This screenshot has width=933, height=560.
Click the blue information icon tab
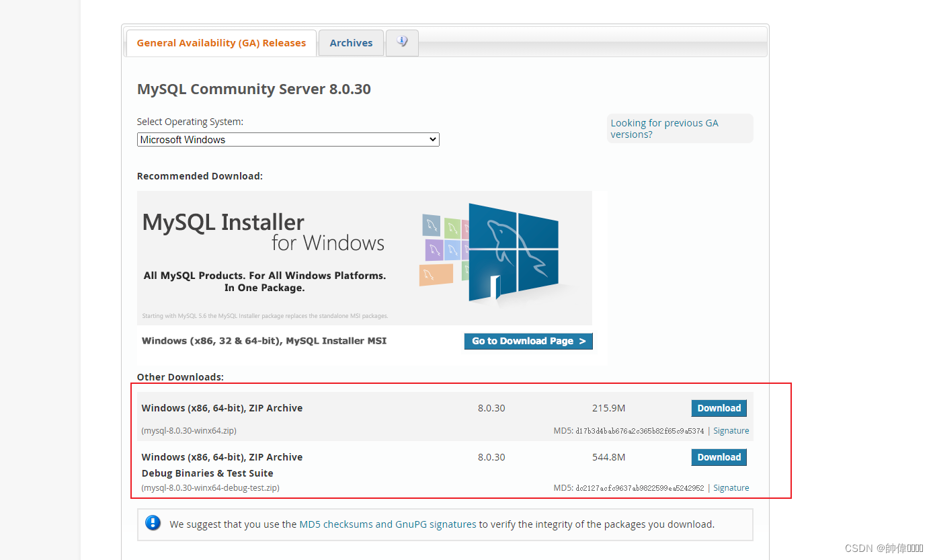tap(401, 42)
